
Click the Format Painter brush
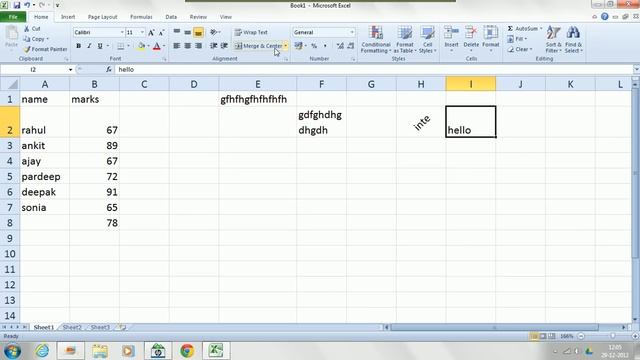(27, 49)
